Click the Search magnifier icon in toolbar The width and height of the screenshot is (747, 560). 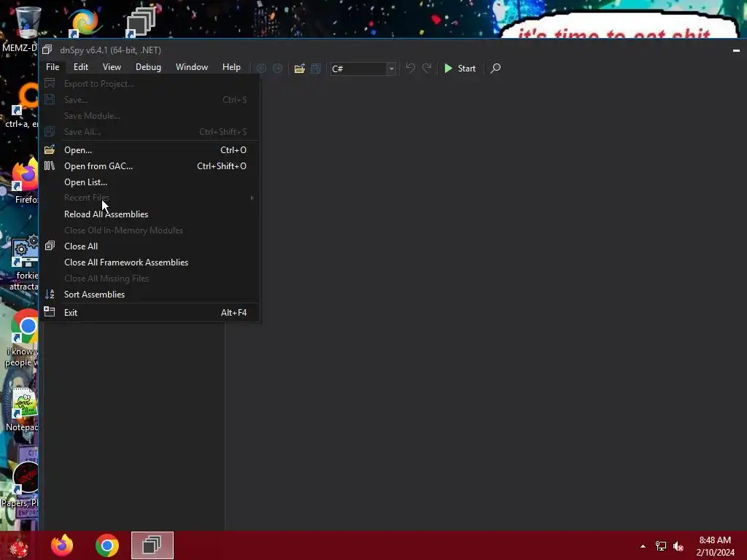495,69
